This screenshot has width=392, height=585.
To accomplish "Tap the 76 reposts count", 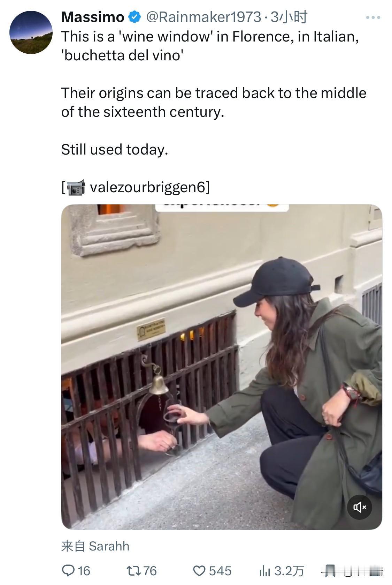I will [x=150, y=571].
